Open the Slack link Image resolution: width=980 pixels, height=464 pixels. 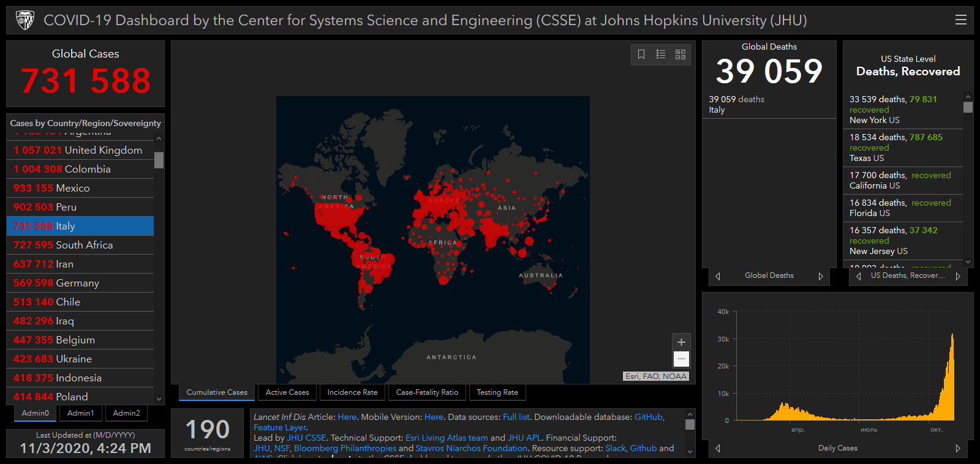coord(616,448)
